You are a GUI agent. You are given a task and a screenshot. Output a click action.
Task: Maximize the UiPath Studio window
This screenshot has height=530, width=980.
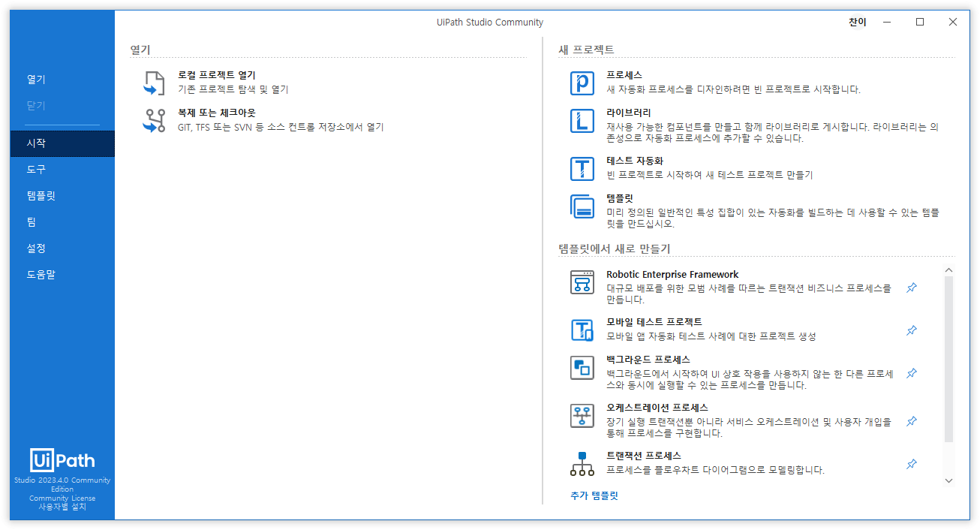click(920, 23)
